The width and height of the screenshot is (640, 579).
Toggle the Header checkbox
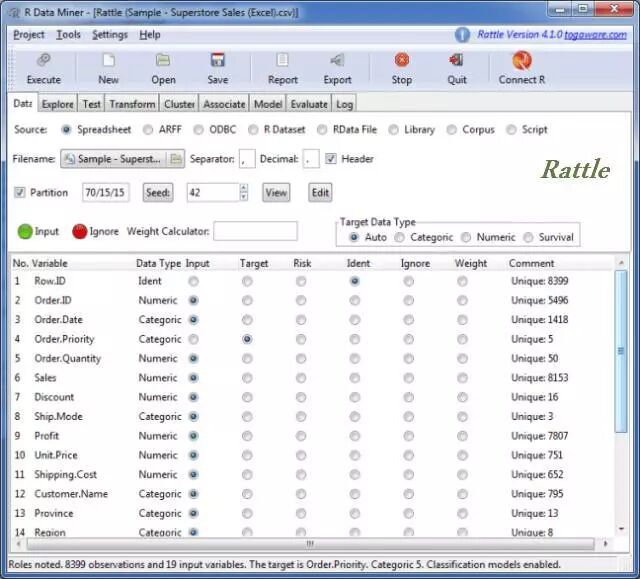coord(331,159)
